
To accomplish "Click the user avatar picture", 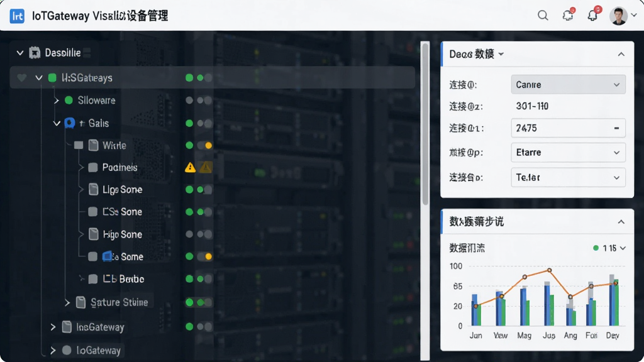I will coord(618,16).
